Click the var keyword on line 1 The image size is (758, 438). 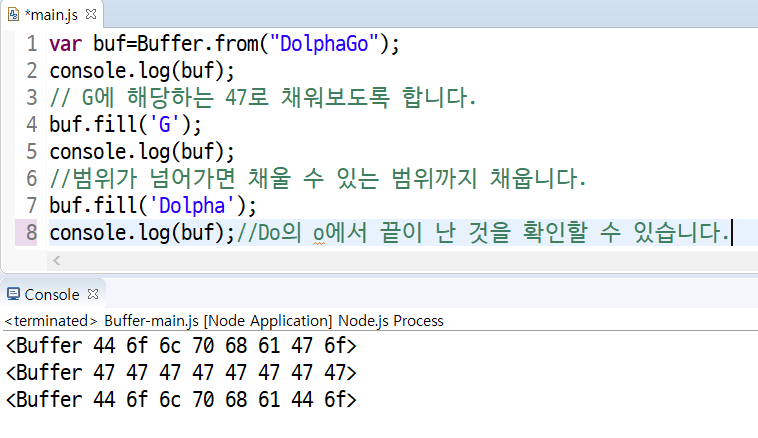[66, 44]
